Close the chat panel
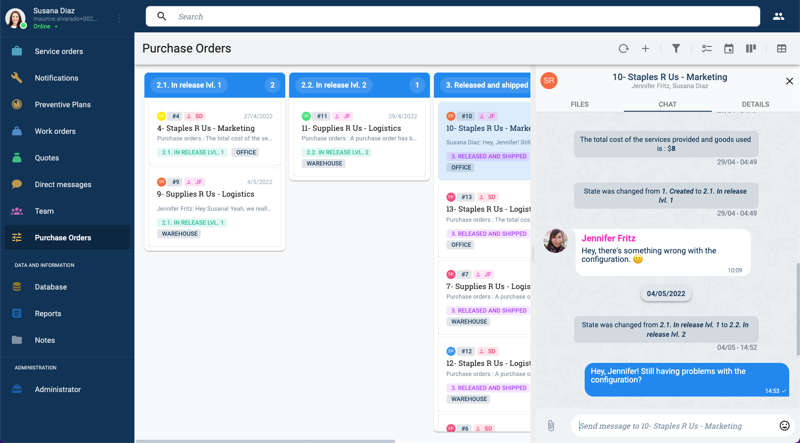The image size is (800, 443). point(789,81)
